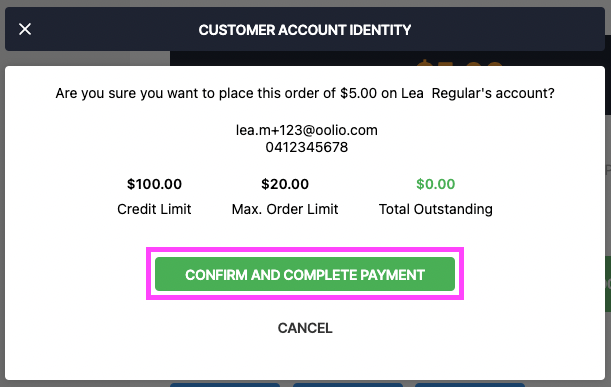Confirm and complete the payment
The height and width of the screenshot is (387, 611).
click(x=305, y=274)
